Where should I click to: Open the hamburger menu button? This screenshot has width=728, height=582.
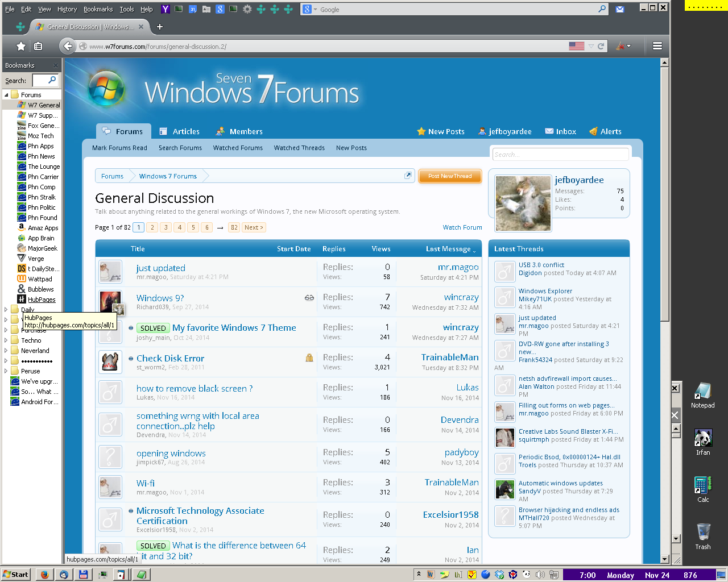(657, 46)
